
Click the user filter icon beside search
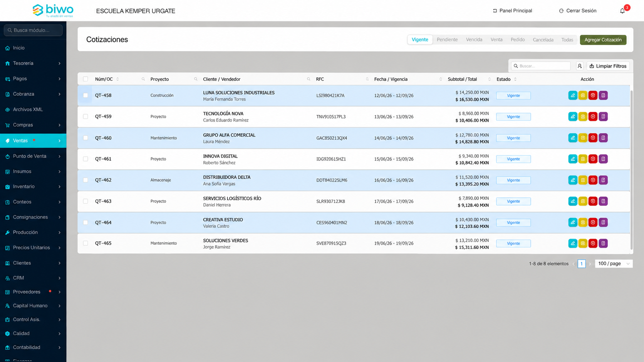(x=580, y=66)
